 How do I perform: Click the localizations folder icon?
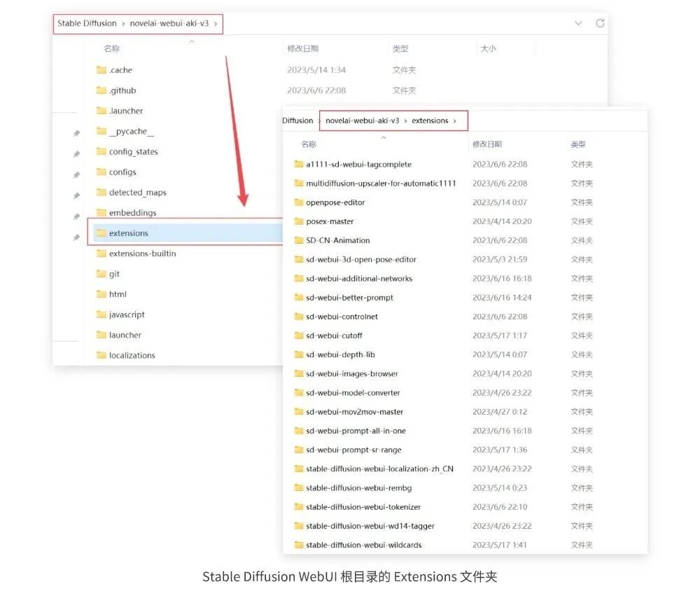[101, 355]
